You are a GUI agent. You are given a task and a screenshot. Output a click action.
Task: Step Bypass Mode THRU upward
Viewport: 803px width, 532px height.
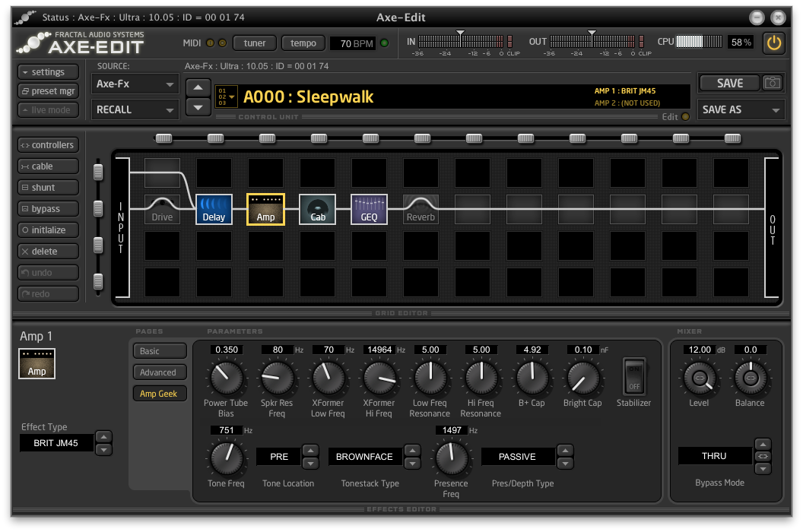(763, 444)
